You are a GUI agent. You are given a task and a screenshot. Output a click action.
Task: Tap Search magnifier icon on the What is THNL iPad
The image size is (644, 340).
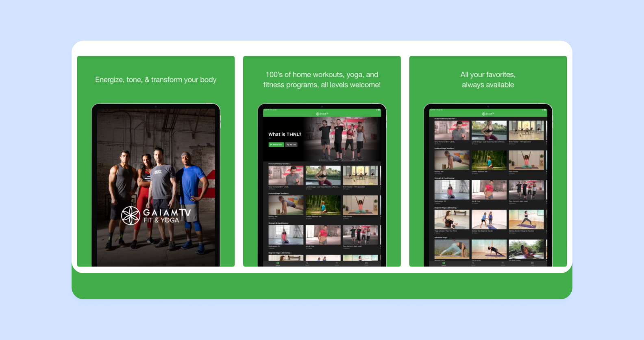(307, 264)
